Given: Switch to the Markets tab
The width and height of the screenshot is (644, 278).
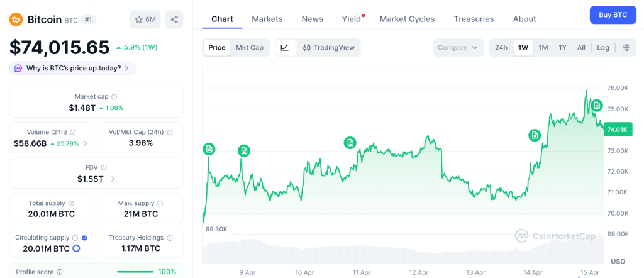Looking at the screenshot, I should tap(267, 19).
